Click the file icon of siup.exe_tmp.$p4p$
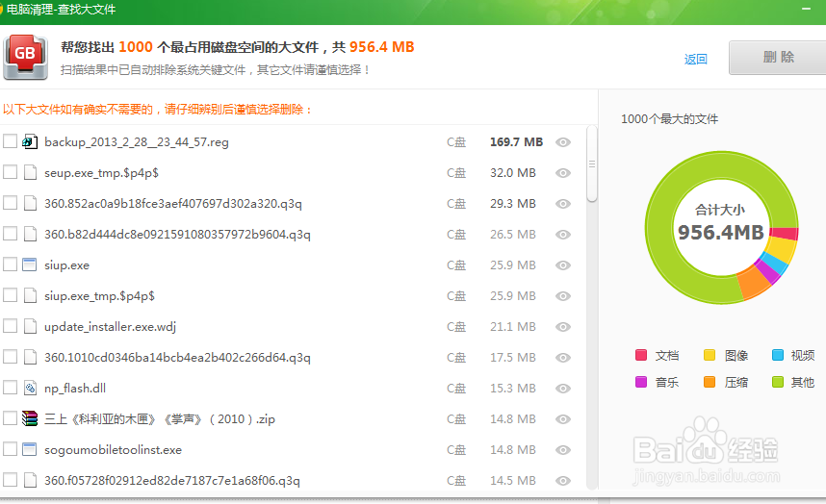 [30, 295]
